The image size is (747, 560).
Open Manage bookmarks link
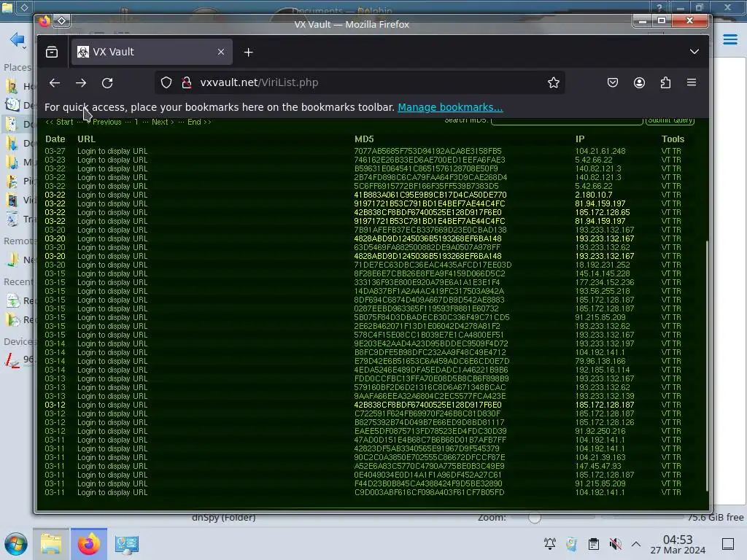450,107
